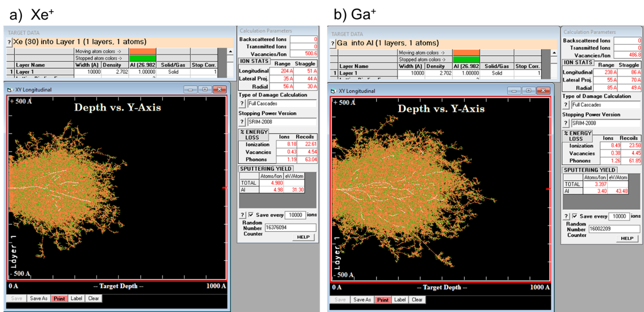Open HELP in the Xe calculation panel

[303, 237]
